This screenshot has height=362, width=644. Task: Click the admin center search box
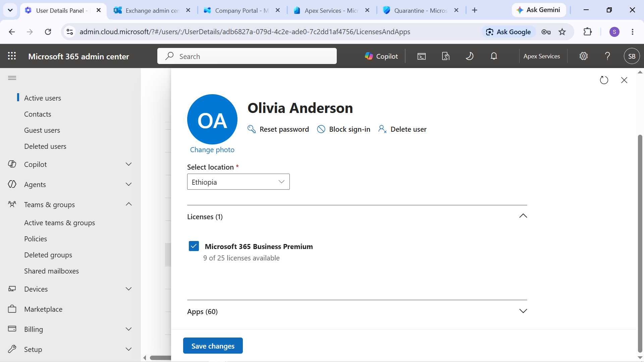tap(247, 56)
